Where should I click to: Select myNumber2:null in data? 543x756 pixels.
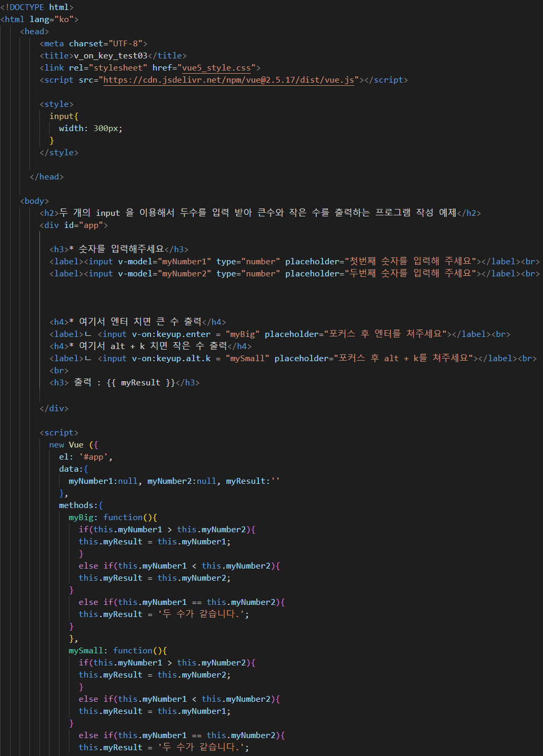coord(182,481)
